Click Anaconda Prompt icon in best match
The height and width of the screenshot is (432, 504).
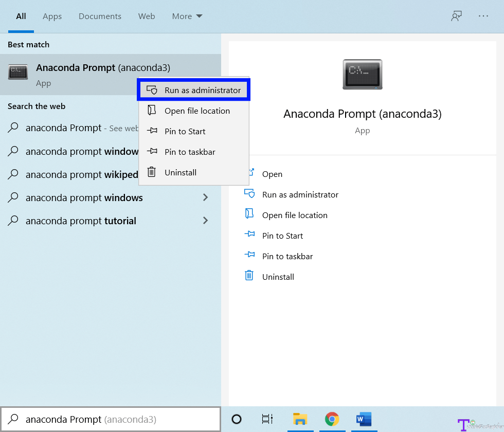click(18, 71)
